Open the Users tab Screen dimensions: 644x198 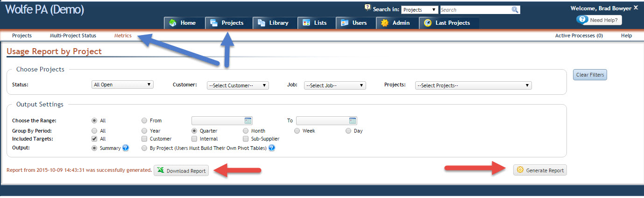(354, 23)
